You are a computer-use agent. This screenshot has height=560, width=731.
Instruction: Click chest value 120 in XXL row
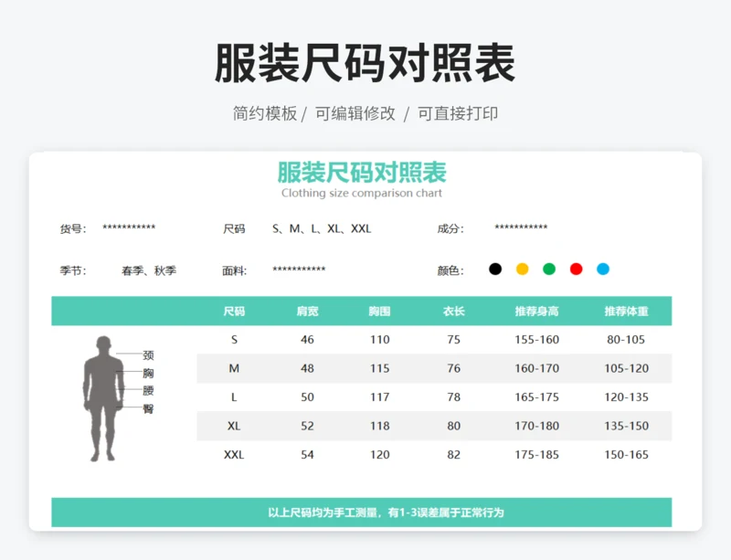(380, 455)
